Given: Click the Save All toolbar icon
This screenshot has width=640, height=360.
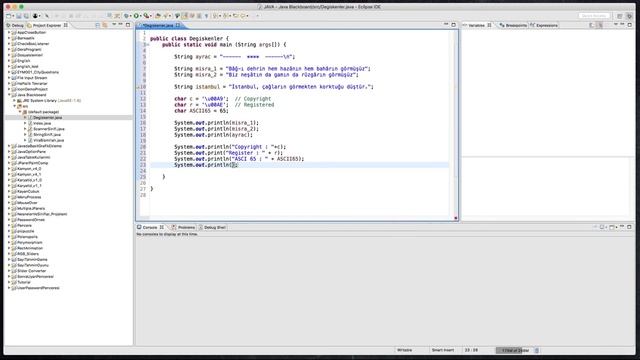Looking at the screenshot, I should 26,16.
